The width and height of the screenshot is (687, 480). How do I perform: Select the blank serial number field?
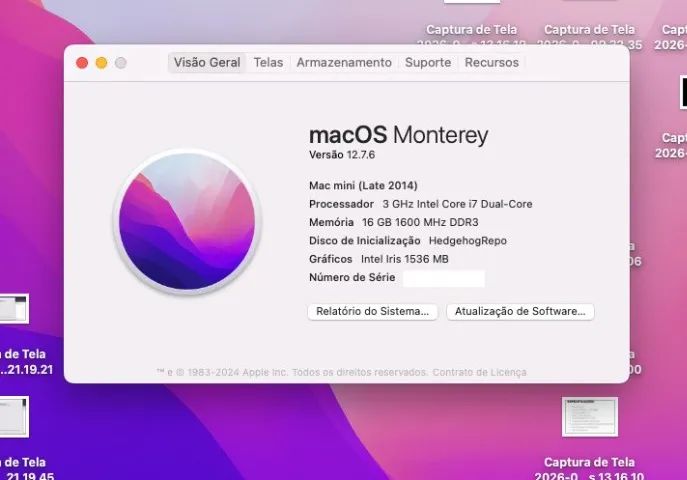pyautogui.click(x=443, y=278)
